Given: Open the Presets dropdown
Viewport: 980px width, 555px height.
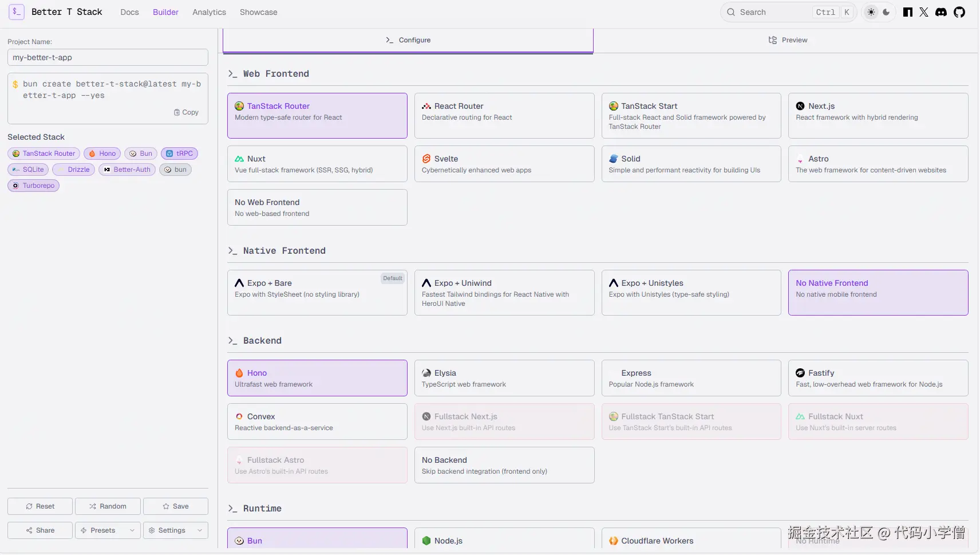Looking at the screenshot, I should pos(108,530).
